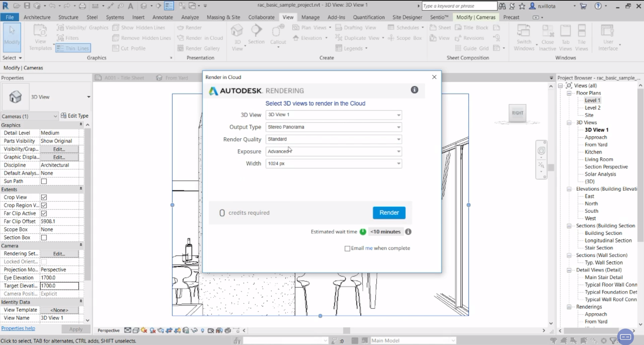Click the blue Render button
Screen dimensions: 644x345
(389, 213)
